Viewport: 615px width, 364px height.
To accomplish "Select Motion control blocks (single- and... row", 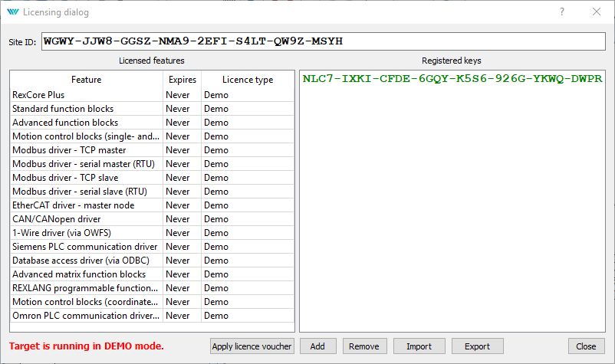I will [152, 136].
